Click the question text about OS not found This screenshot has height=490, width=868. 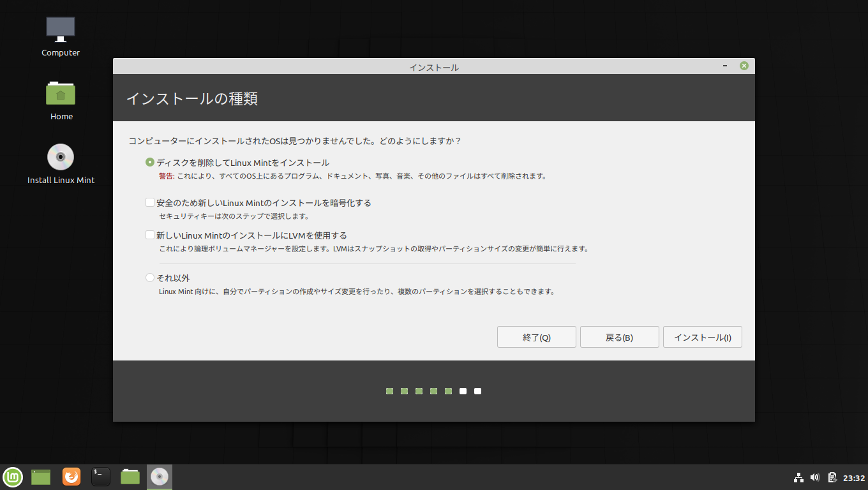[x=295, y=140]
